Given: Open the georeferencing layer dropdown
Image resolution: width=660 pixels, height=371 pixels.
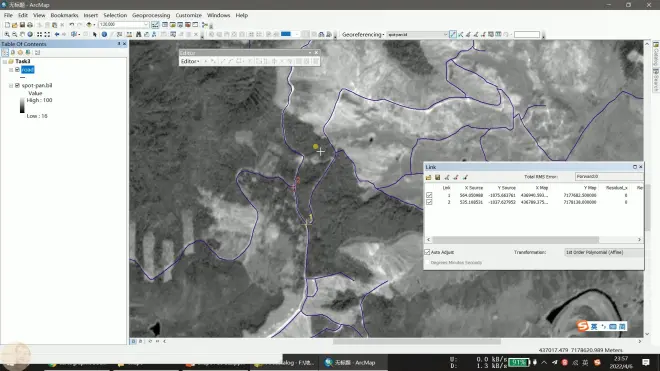Looking at the screenshot, I should pyautogui.click(x=445, y=35).
